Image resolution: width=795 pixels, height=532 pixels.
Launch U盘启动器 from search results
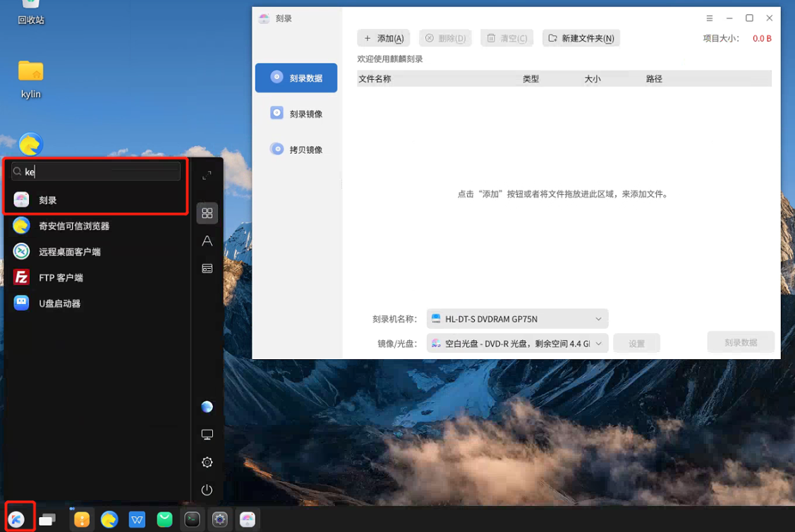click(97, 303)
